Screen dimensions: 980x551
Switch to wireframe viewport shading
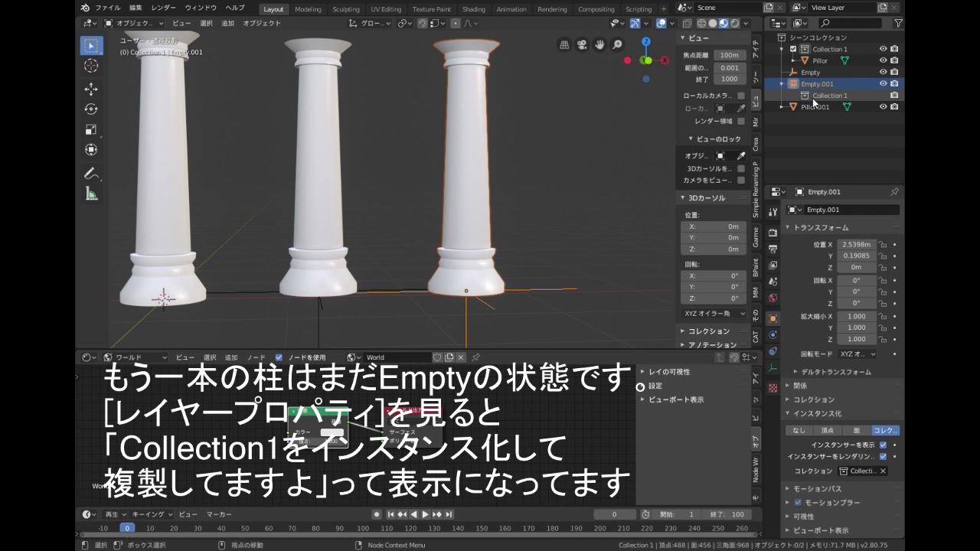coord(701,23)
